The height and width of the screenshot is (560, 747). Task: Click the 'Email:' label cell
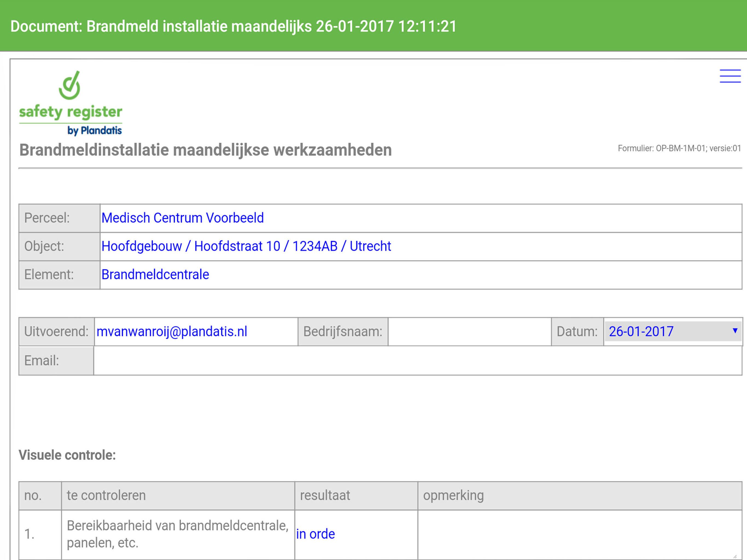[x=56, y=361]
